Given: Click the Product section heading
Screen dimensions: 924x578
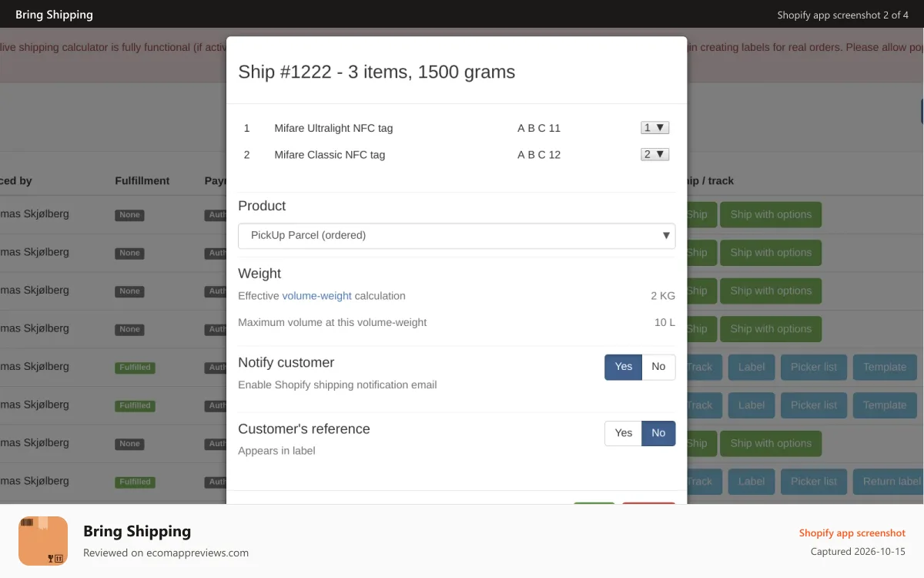Looking at the screenshot, I should tap(262, 206).
